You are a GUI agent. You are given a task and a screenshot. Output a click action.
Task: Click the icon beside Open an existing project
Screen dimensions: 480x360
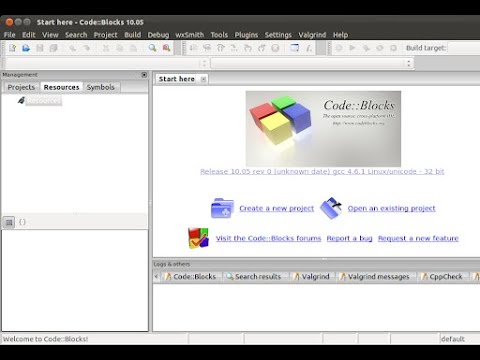(331, 208)
